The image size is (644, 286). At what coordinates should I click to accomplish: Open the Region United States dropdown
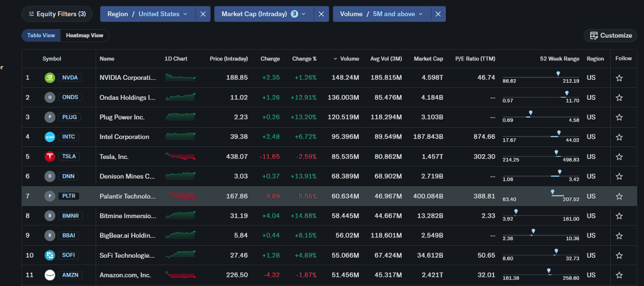click(147, 14)
